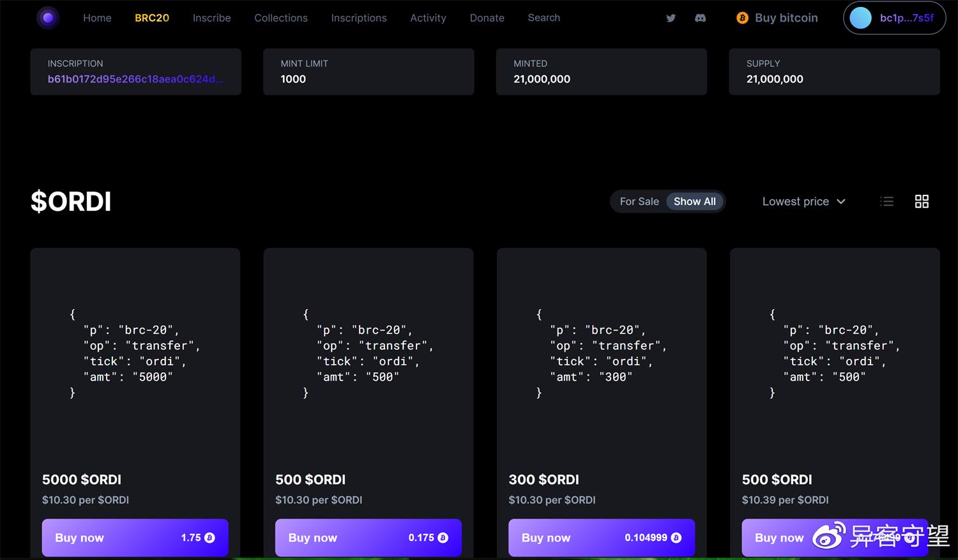Screen dimensions: 958x560
Task: Toggle listing filter to For Sale
Action: pyautogui.click(x=639, y=202)
